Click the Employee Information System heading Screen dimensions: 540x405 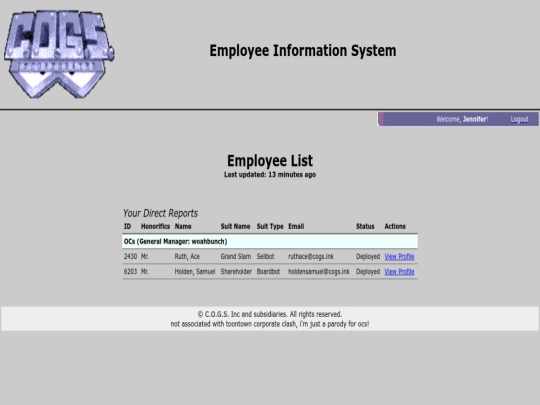click(303, 51)
